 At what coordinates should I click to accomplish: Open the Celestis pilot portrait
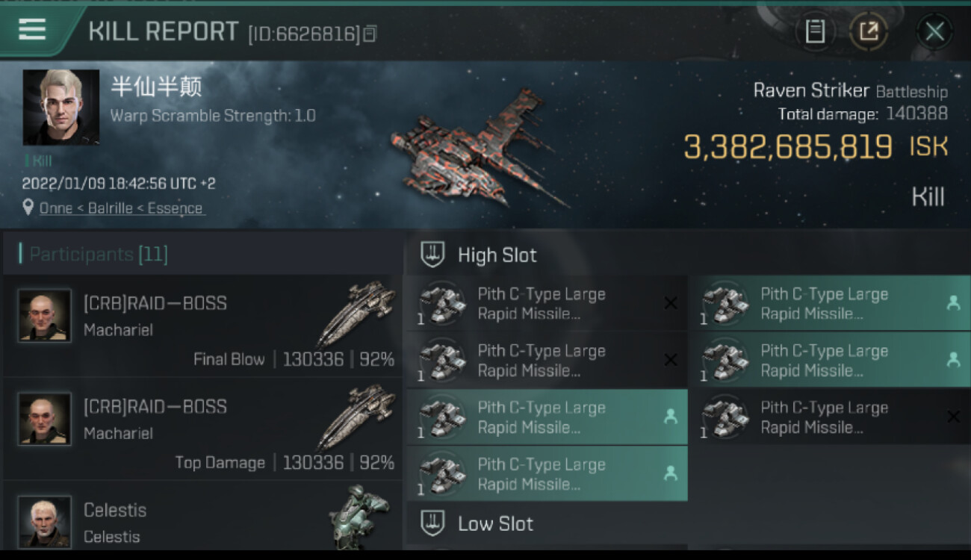click(45, 520)
